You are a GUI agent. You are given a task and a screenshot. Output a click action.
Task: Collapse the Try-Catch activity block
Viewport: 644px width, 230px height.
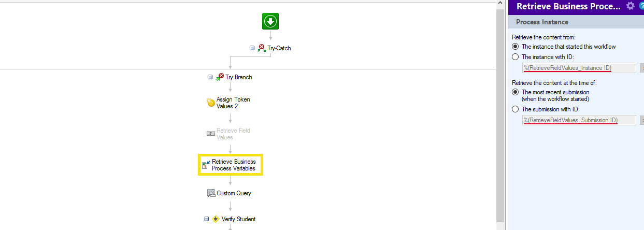pos(252,48)
